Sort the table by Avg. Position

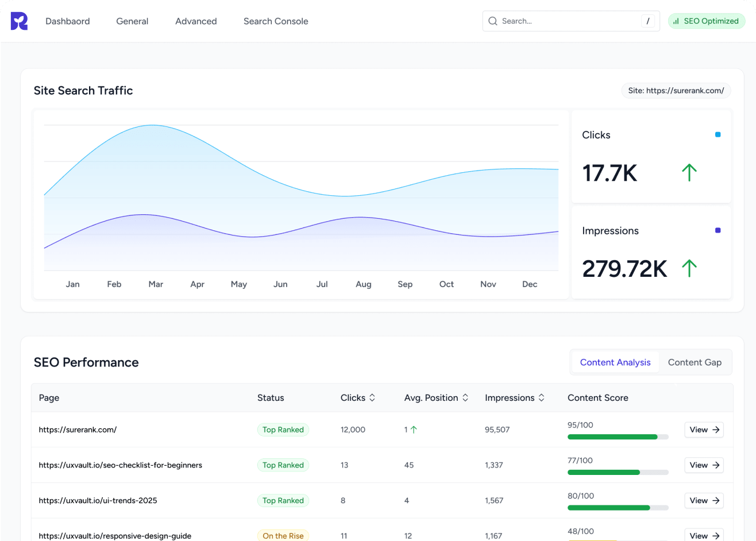pos(465,397)
